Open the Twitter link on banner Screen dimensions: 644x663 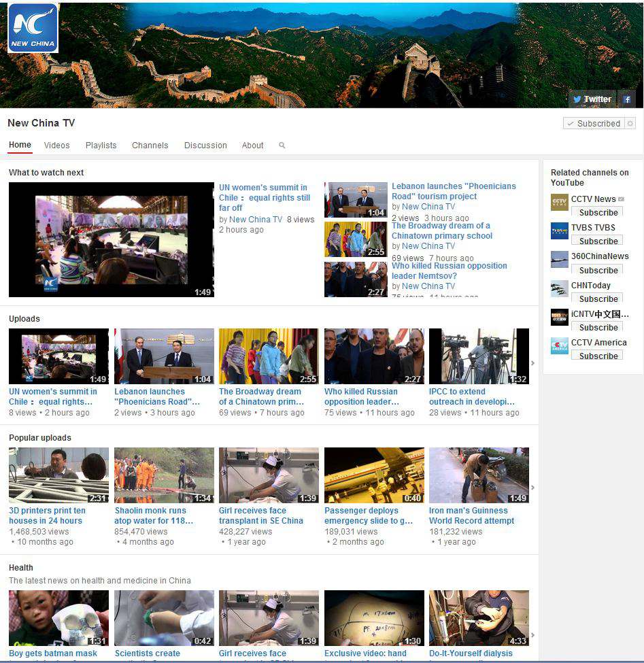coord(592,99)
